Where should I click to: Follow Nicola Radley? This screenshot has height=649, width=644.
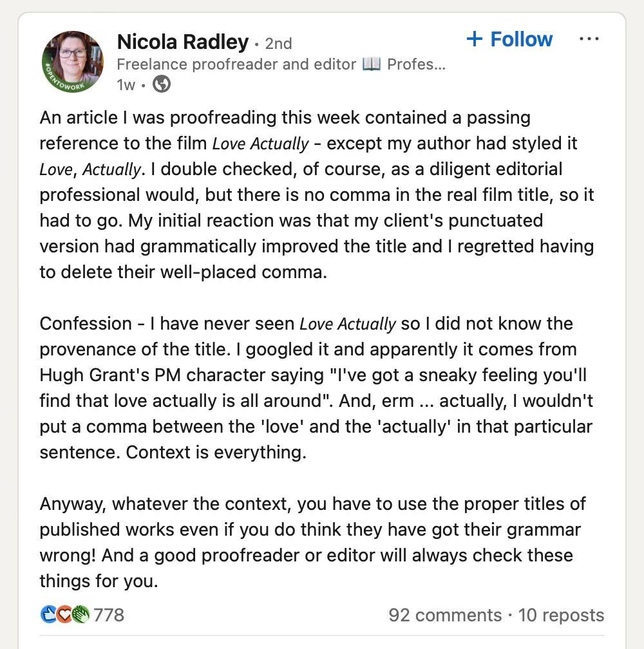[509, 39]
